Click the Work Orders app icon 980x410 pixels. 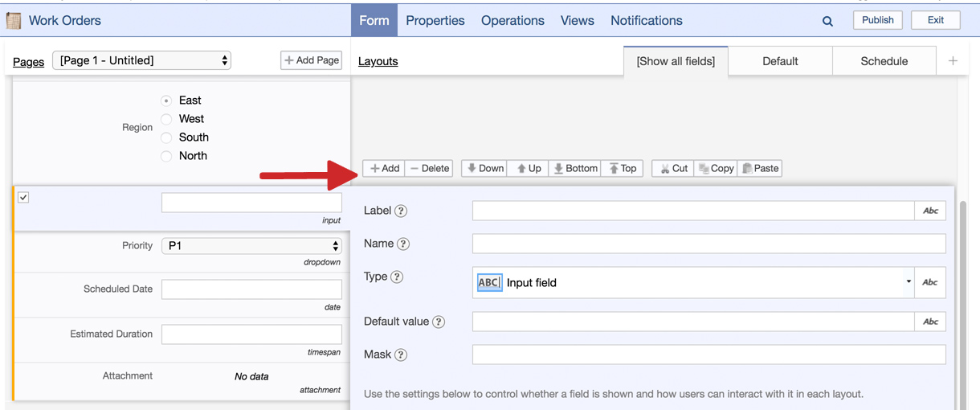click(14, 20)
